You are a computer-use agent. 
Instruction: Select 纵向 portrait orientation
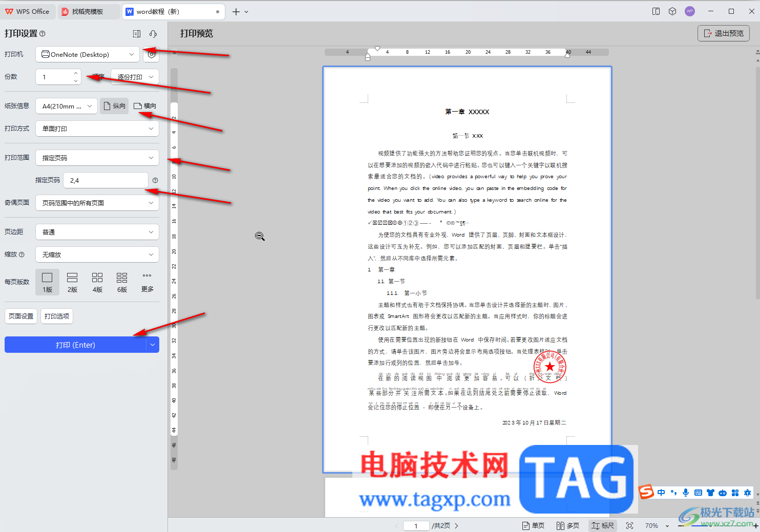coord(114,106)
